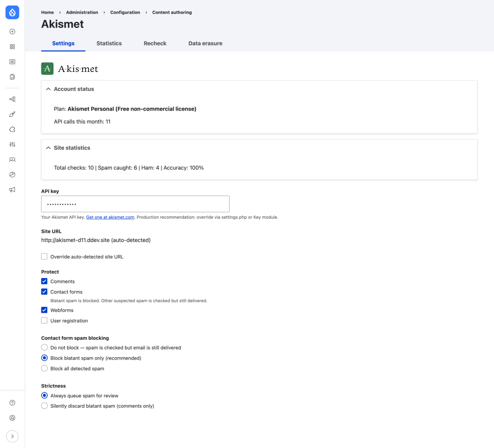Open the Create (plus) sidebar icon

[x=12, y=31]
